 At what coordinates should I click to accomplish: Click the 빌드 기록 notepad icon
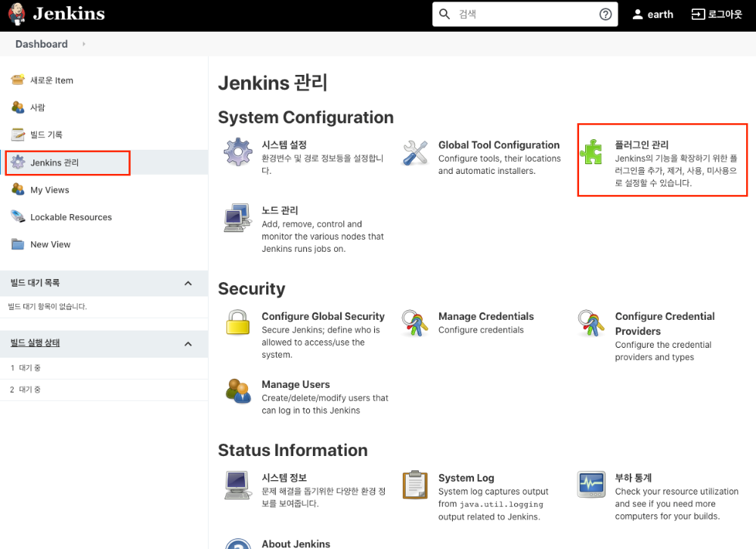coord(18,134)
